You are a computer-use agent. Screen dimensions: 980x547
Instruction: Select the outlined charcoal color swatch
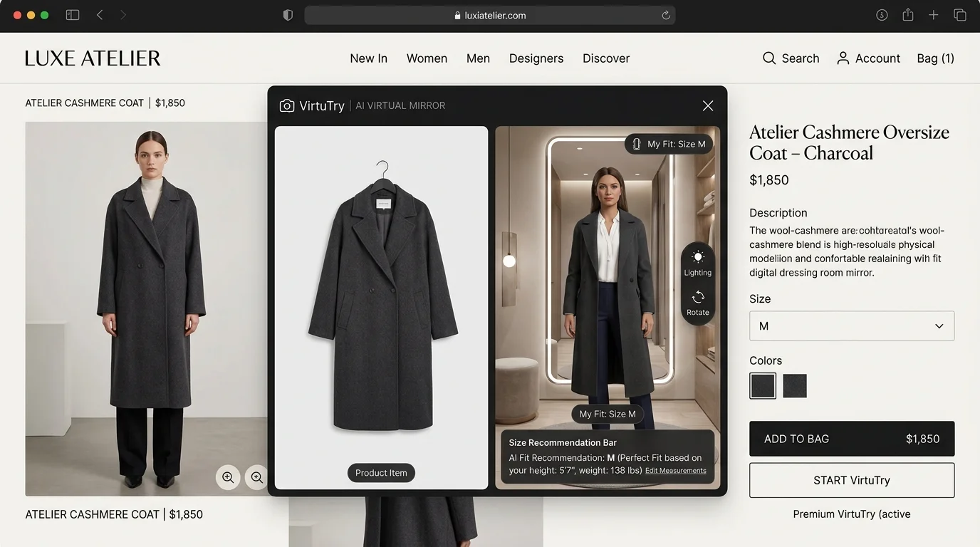[x=763, y=386]
